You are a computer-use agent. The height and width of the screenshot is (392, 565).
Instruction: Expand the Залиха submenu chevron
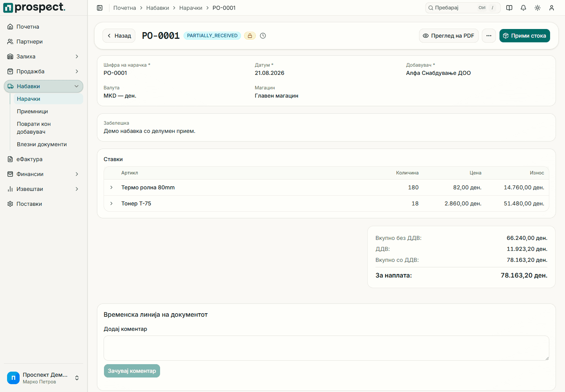pos(77,56)
